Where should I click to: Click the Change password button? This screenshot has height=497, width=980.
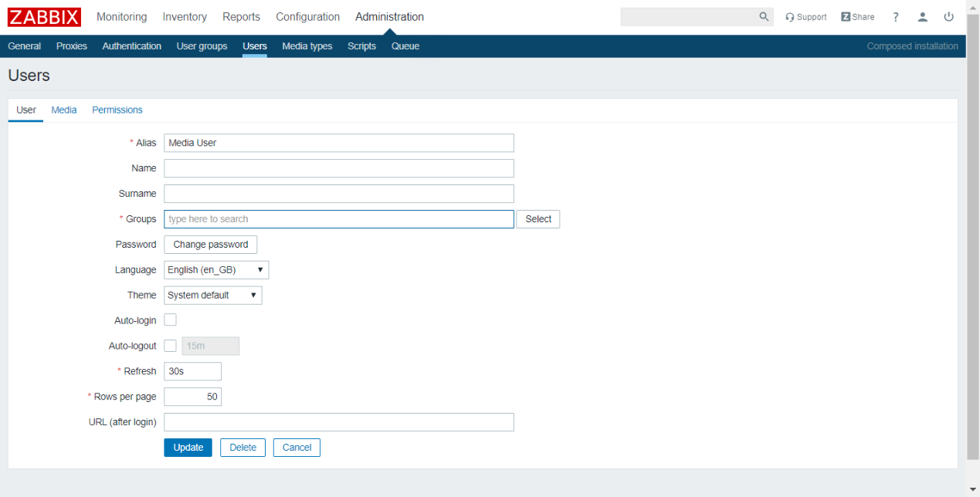pos(211,245)
